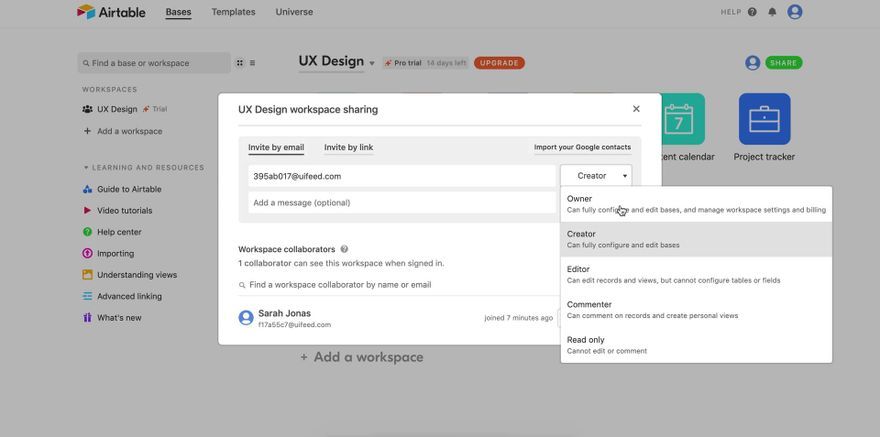This screenshot has width=880, height=437.
Task: Collapse the Learning and Resources section
Action: point(86,168)
